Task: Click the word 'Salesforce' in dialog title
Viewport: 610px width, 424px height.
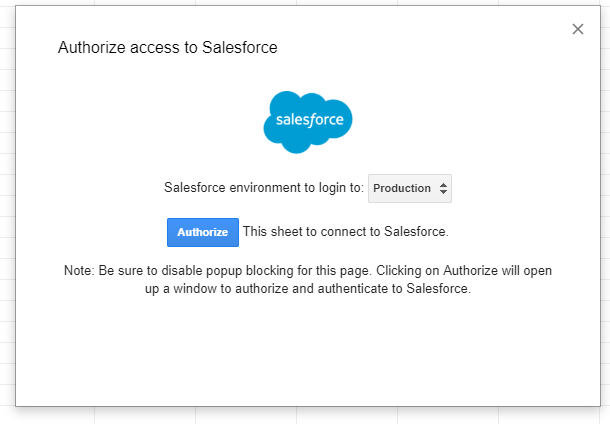Action: 240,47
